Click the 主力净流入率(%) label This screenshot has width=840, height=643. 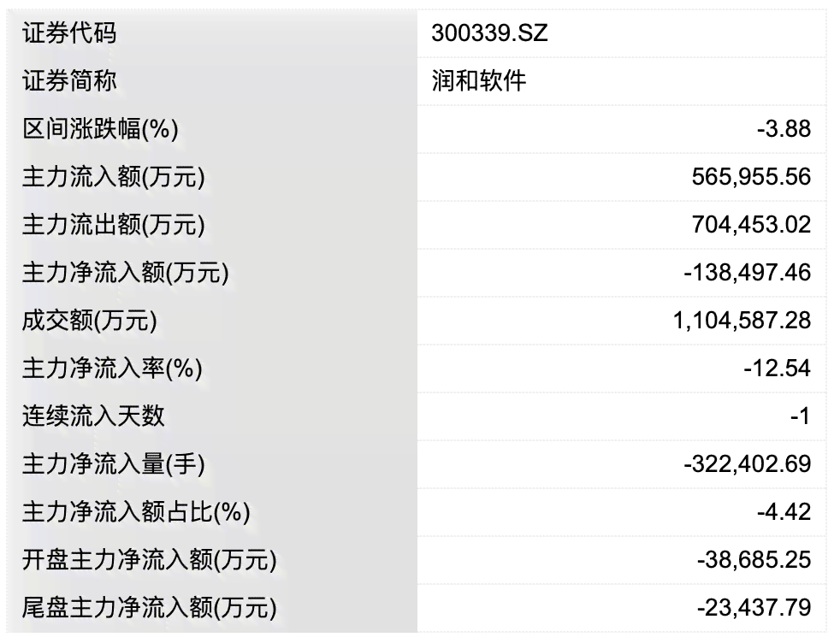point(112,369)
